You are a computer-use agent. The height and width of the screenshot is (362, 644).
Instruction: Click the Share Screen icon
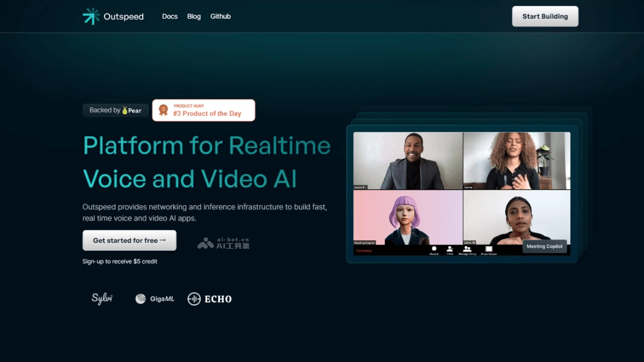488,249
